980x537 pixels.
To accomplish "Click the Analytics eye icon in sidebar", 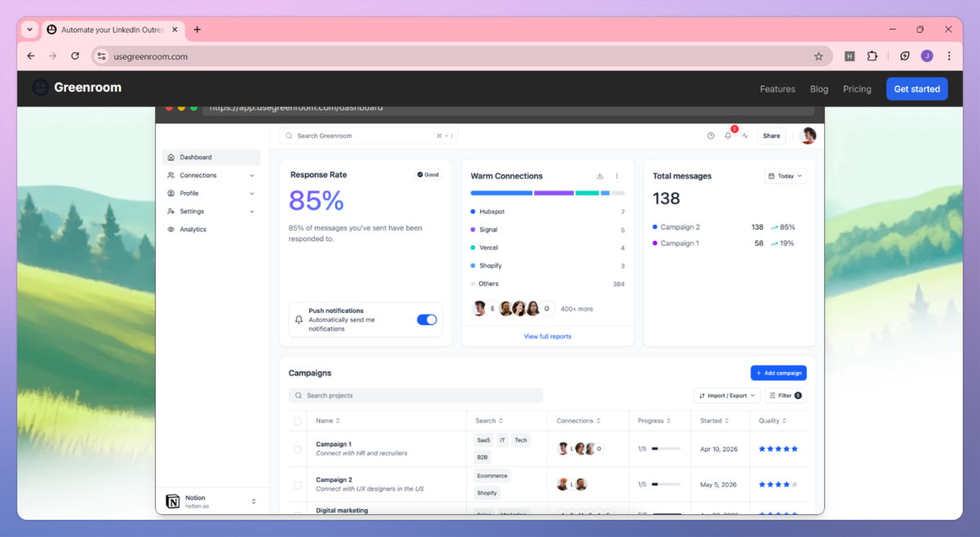I will pyautogui.click(x=171, y=230).
